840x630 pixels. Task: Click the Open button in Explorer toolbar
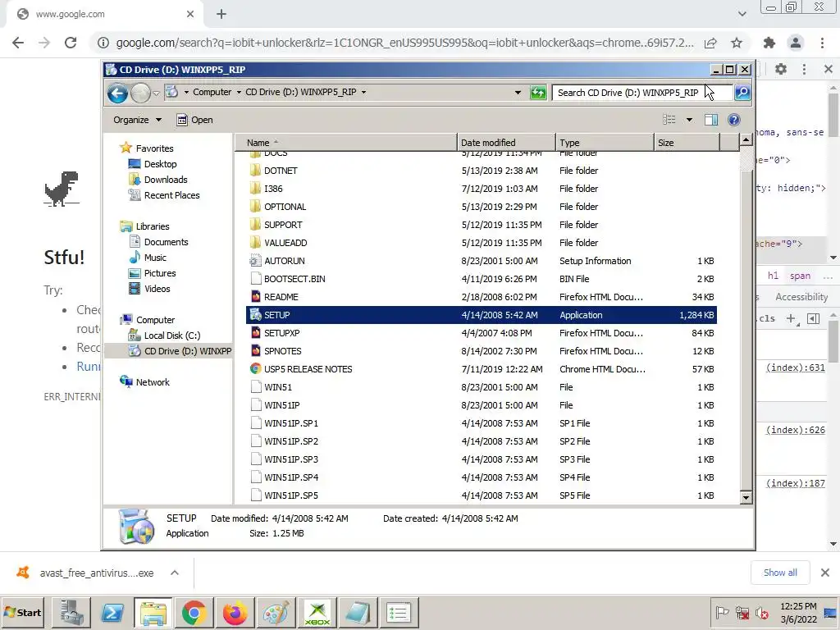[195, 120]
